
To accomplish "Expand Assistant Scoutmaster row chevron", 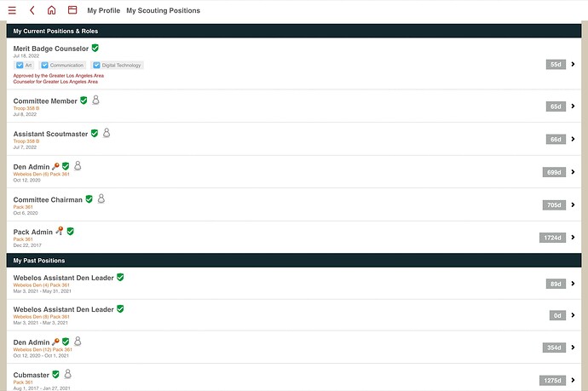I will click(x=573, y=139).
